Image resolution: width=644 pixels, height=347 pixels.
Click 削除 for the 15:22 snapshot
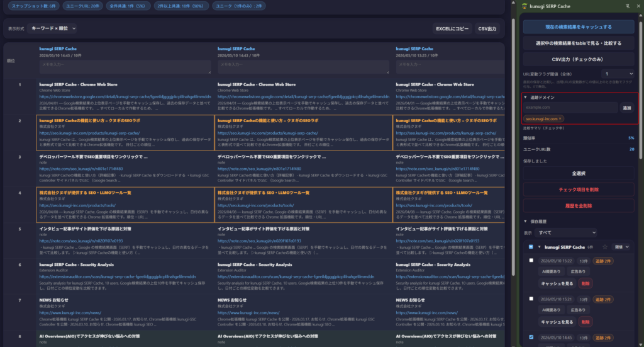click(x=586, y=283)
